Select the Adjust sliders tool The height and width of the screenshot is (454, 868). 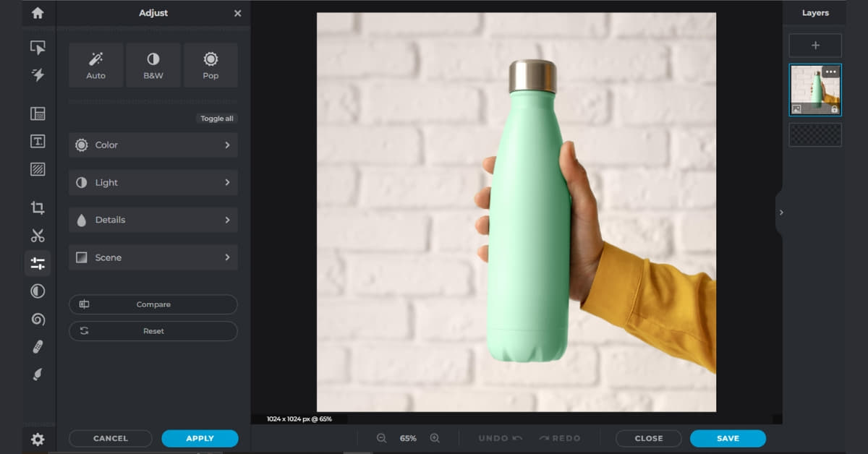[38, 263]
